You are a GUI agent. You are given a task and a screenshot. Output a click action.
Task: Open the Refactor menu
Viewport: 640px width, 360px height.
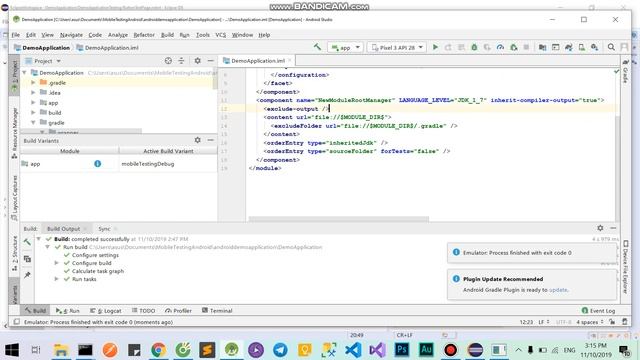[144, 35]
